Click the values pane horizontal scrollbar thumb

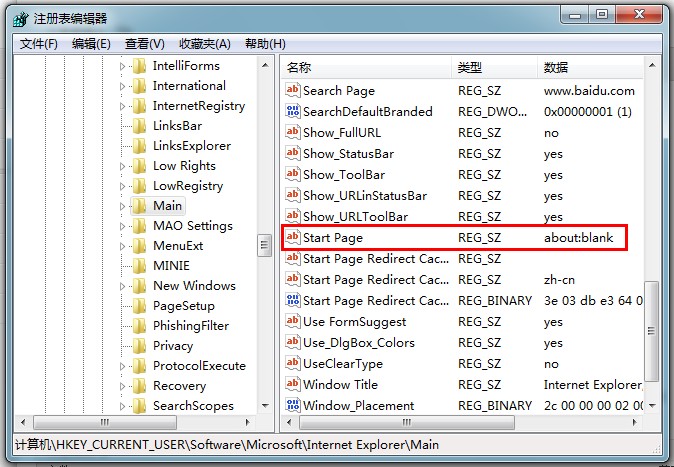(407, 422)
